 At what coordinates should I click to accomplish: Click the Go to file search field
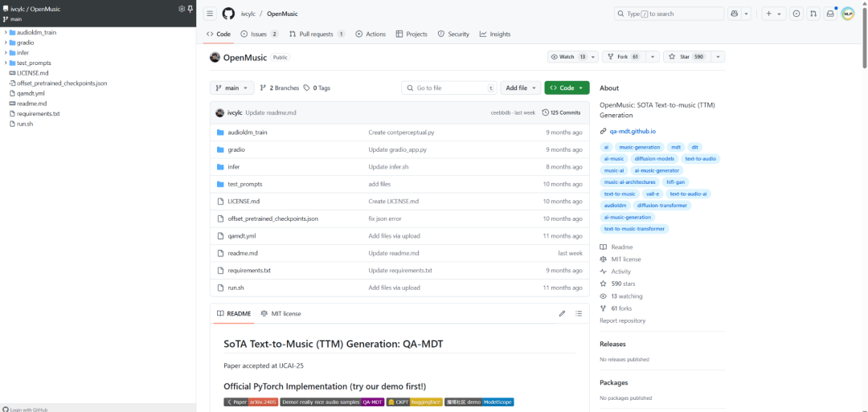[449, 88]
